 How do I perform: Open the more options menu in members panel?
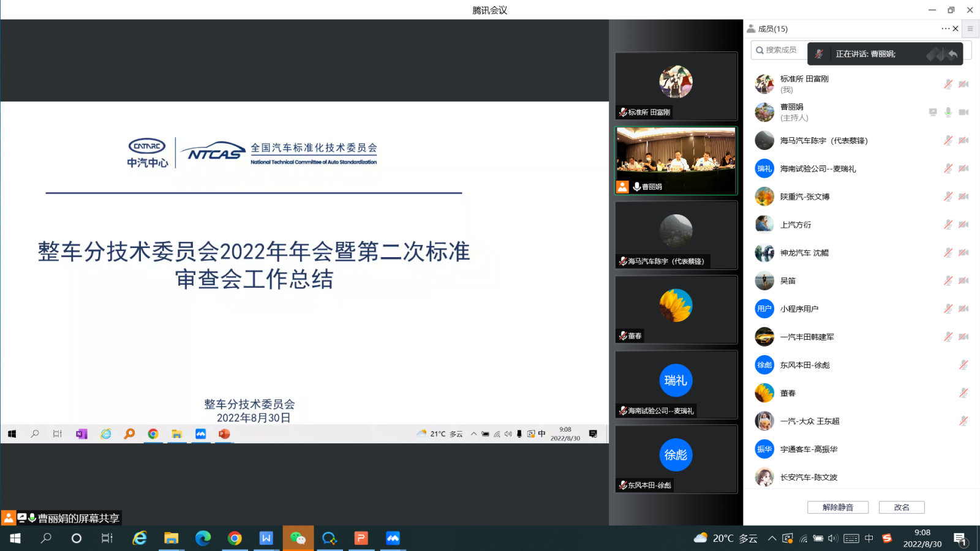click(x=946, y=28)
